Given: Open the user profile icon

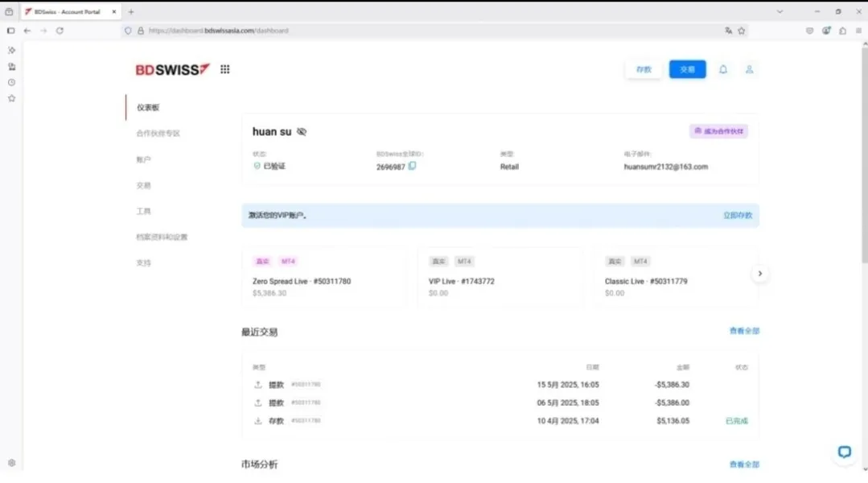Looking at the screenshot, I should [749, 69].
